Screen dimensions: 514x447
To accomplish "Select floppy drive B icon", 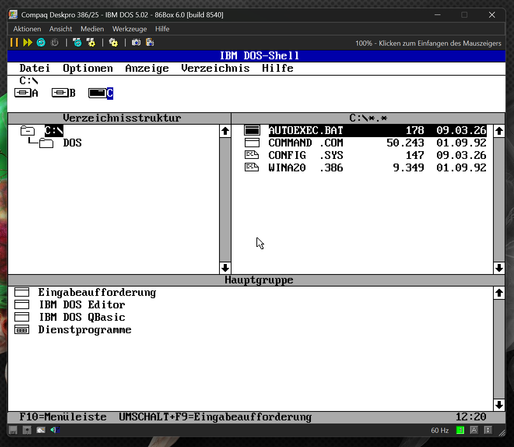I will [60, 93].
